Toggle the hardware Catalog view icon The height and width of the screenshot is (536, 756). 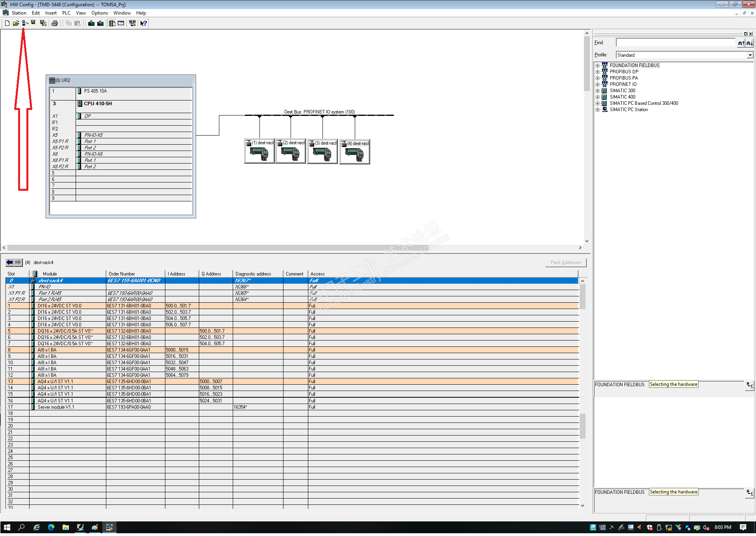coord(112,23)
